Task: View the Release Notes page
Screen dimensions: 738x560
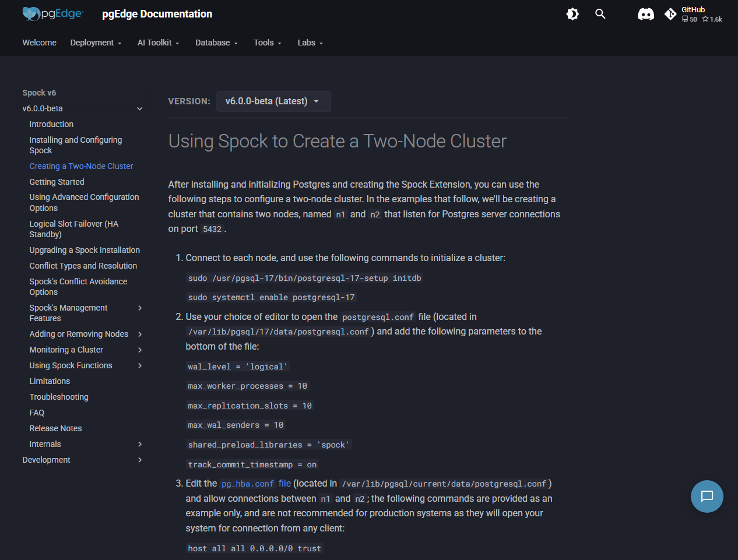Action: tap(55, 428)
